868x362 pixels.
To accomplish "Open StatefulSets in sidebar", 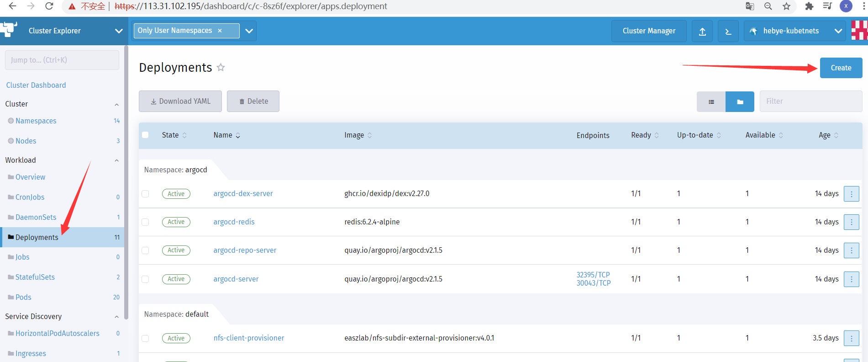I will (x=35, y=277).
